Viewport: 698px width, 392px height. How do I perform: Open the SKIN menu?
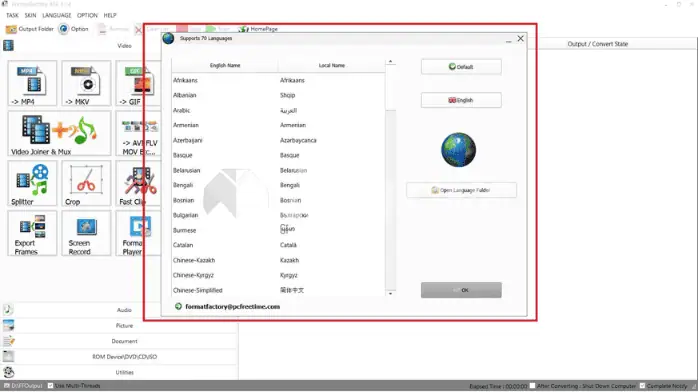(x=30, y=15)
